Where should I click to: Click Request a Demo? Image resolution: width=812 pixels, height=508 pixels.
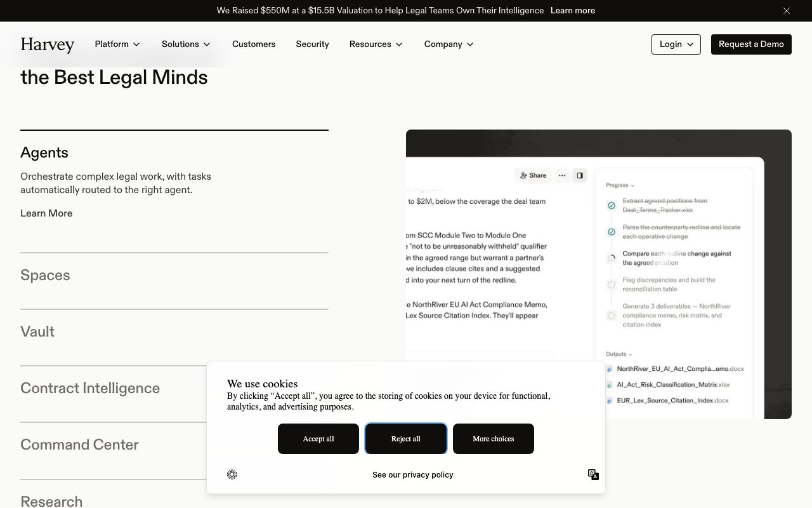(x=751, y=44)
